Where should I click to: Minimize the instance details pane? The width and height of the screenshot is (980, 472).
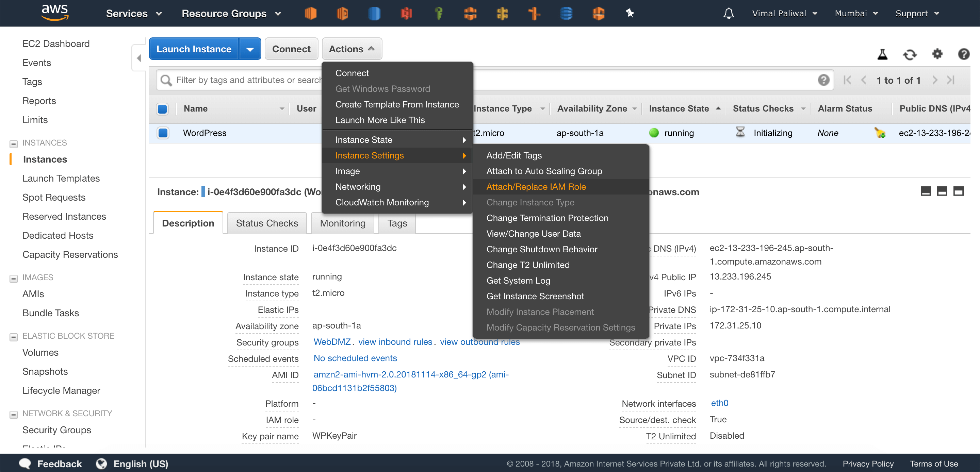tap(926, 191)
